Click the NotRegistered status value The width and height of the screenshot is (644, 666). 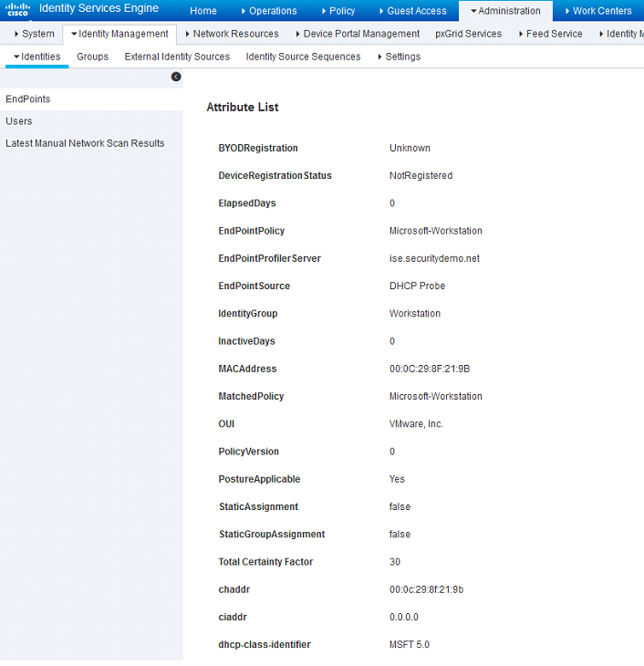click(x=421, y=176)
